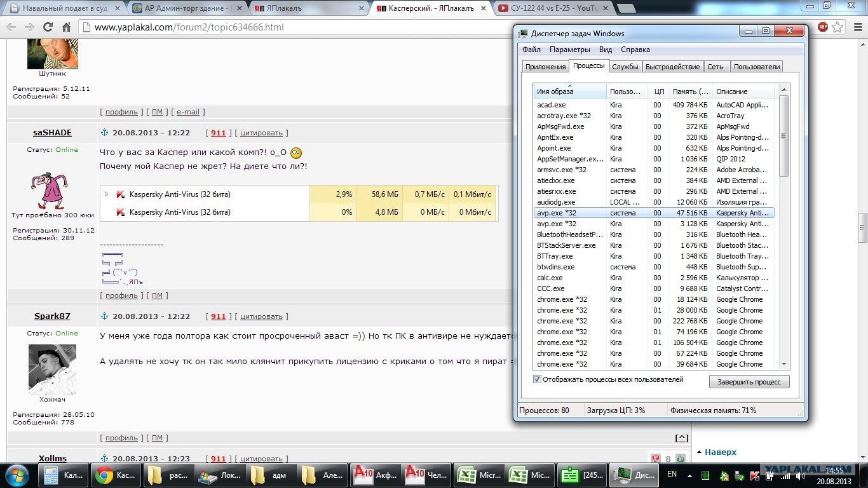868x488 pixels.
Task: Click the anchor icon beside Spark87's post date
Action: coord(105,316)
